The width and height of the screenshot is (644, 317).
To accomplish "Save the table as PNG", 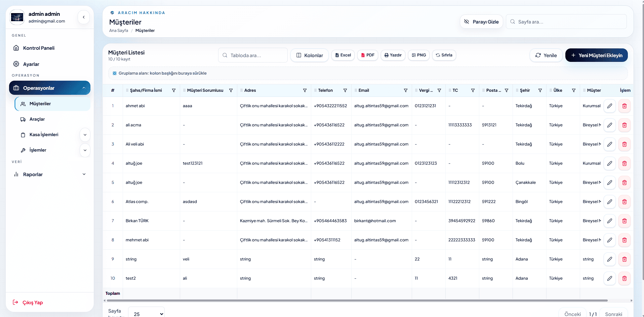I will pos(419,55).
